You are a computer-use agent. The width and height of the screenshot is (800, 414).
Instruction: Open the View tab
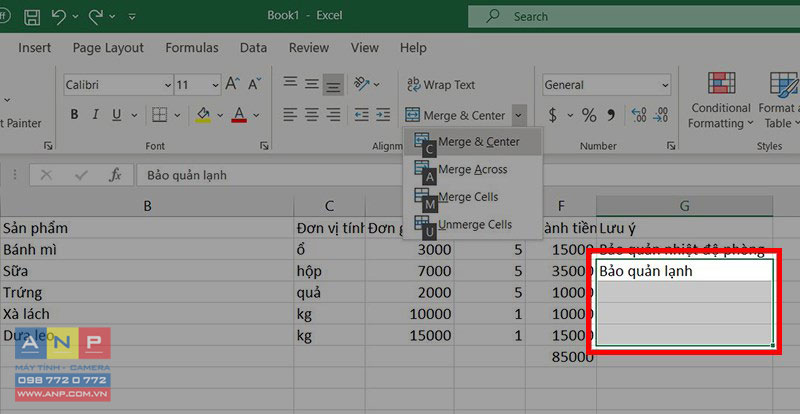(x=364, y=48)
